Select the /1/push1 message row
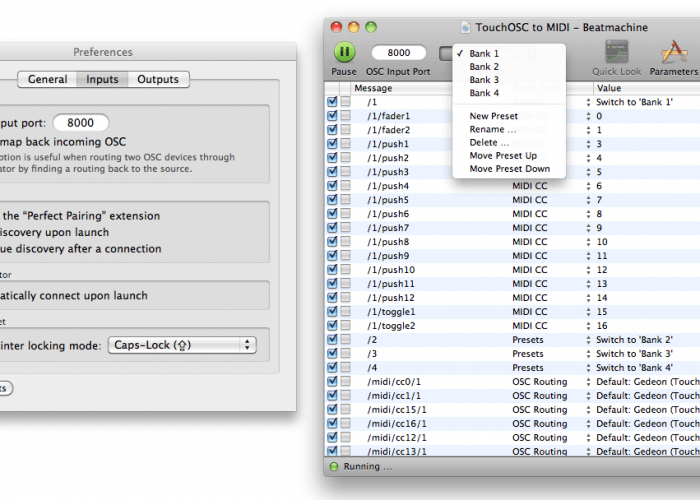 388,144
